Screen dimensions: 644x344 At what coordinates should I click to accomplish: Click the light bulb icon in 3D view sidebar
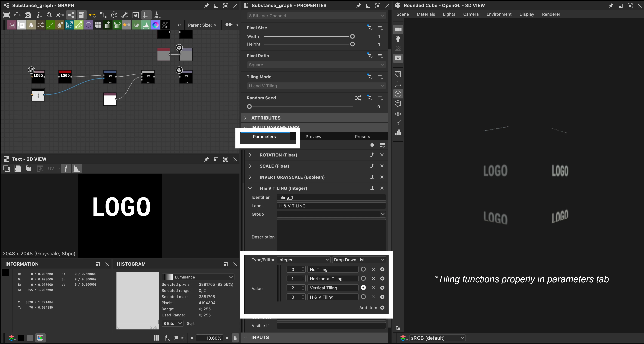click(x=398, y=39)
